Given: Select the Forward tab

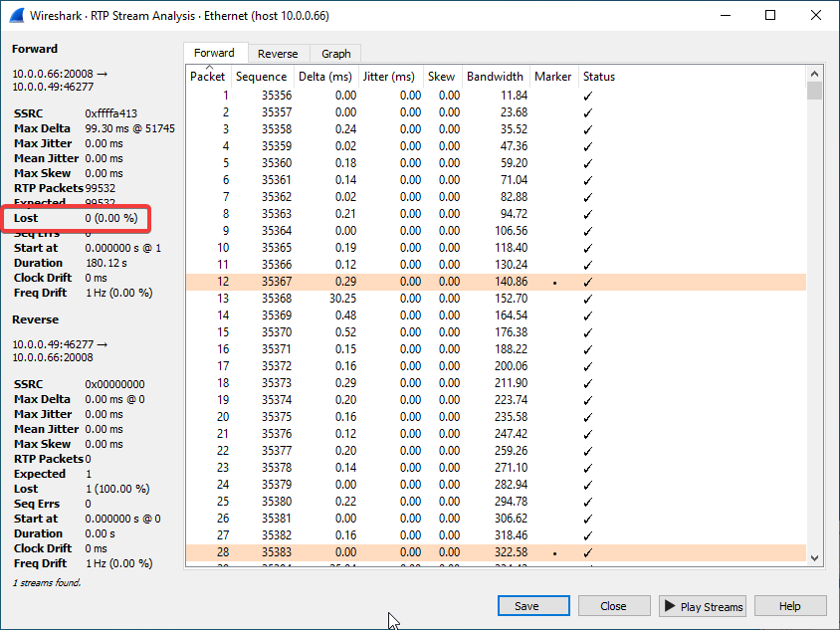Looking at the screenshot, I should 214,53.
